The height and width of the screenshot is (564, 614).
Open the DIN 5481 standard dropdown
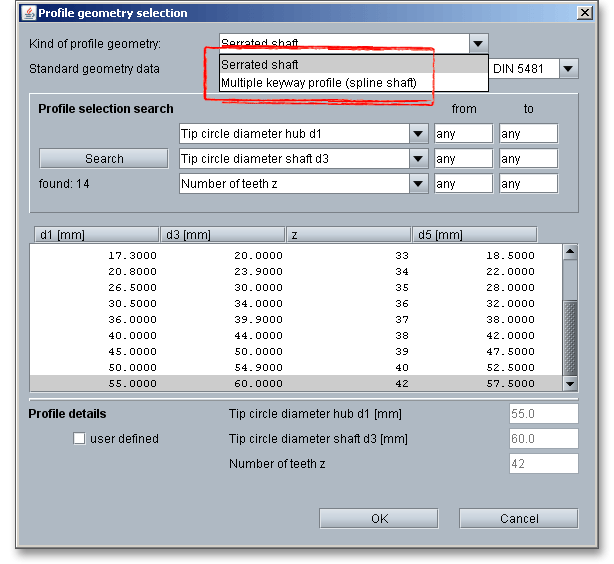tap(568, 69)
